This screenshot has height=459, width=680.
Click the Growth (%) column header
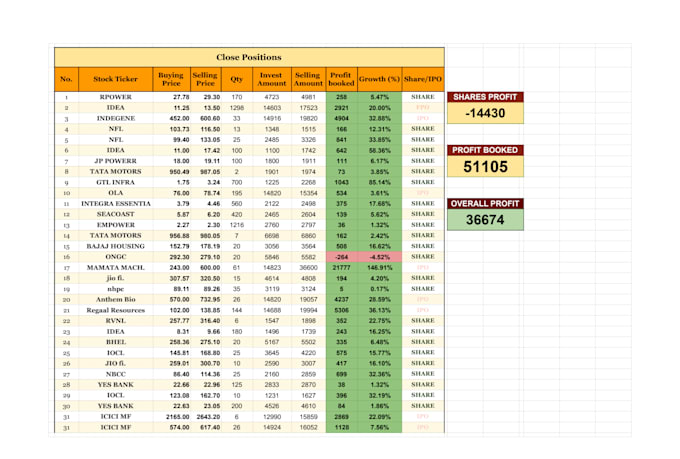379,79
